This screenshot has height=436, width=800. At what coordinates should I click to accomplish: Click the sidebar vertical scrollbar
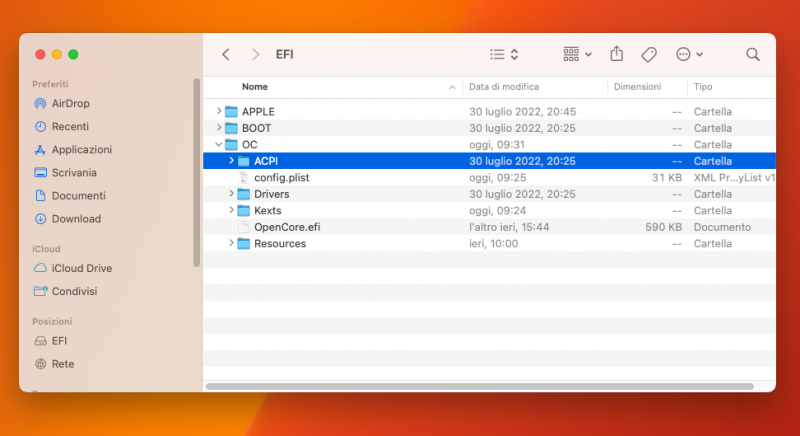pyautogui.click(x=196, y=172)
